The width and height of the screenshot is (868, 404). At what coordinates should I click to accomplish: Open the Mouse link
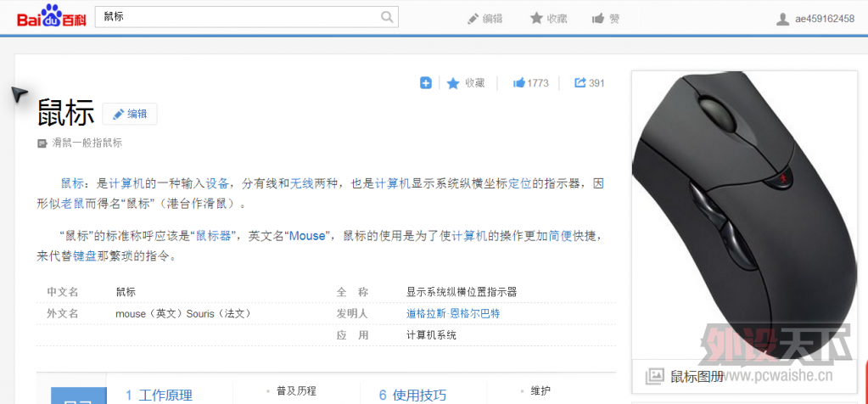pyautogui.click(x=307, y=236)
